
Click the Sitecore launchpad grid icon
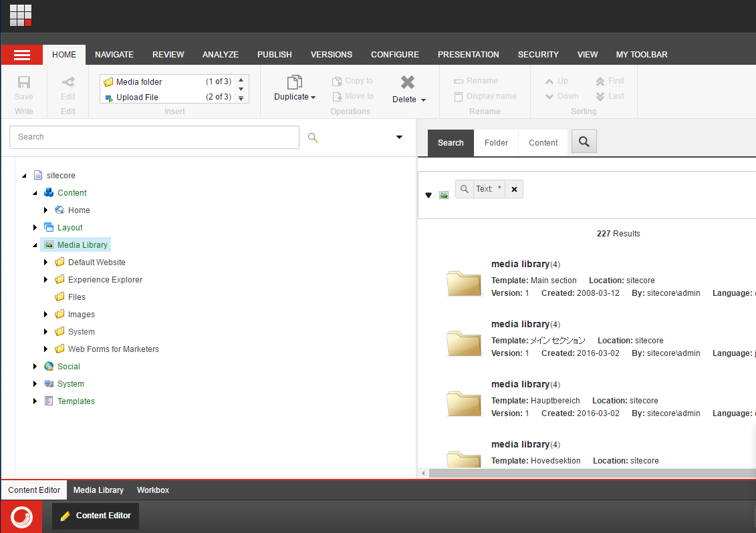tap(21, 15)
